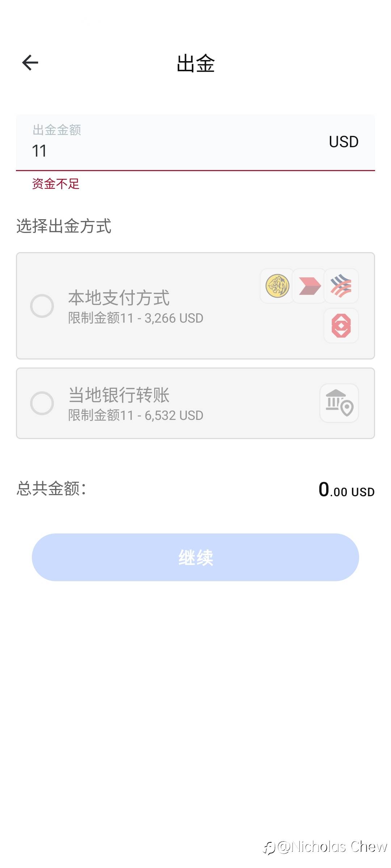Tap the back arrow icon

[30, 63]
